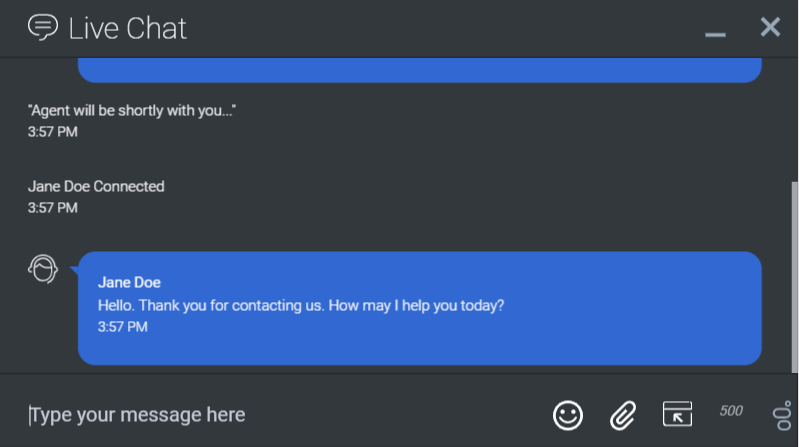The image size is (799, 447).
Task: Click the paperclip attach file icon
Action: coord(623,414)
